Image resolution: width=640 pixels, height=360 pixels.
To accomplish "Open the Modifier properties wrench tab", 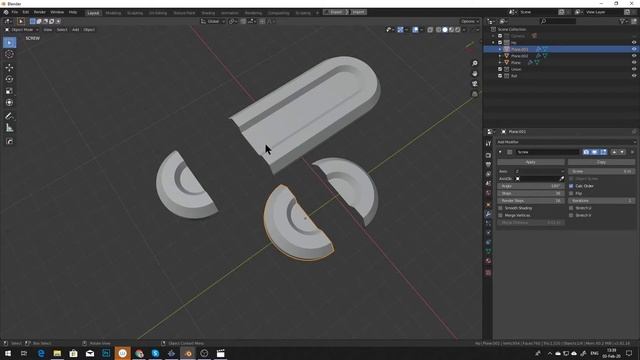I will (x=488, y=213).
